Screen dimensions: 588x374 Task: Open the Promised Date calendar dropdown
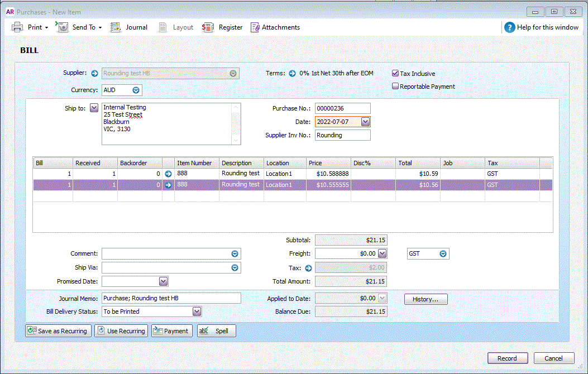pos(163,281)
